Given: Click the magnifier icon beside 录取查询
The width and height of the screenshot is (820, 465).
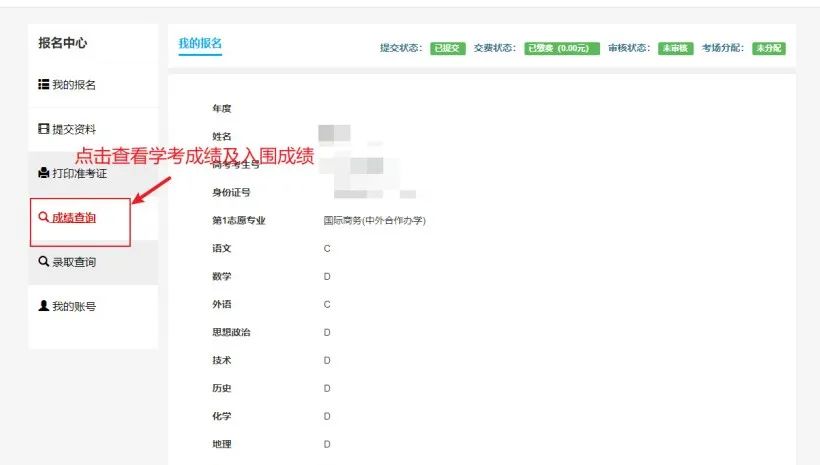Looking at the screenshot, I should click(x=44, y=262).
